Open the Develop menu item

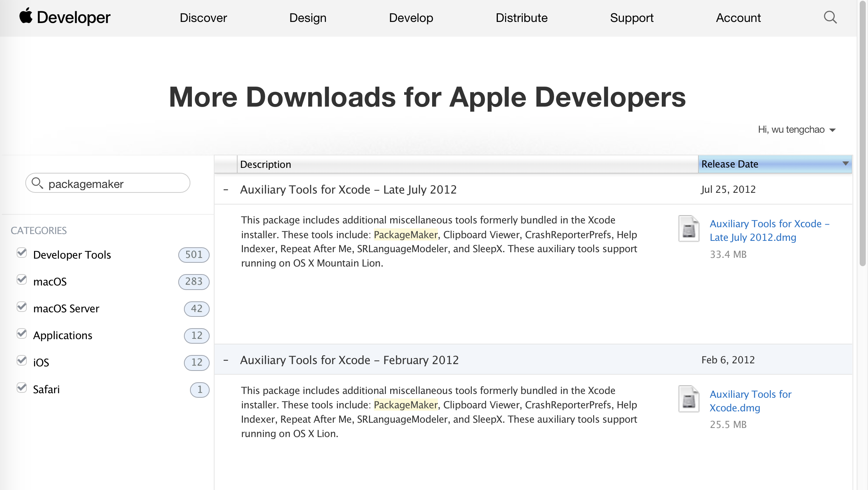tap(411, 18)
